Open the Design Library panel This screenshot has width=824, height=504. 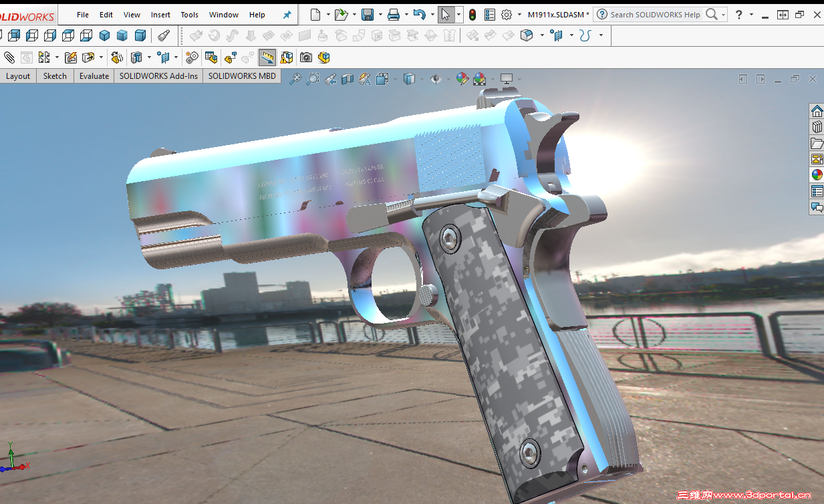[817, 127]
